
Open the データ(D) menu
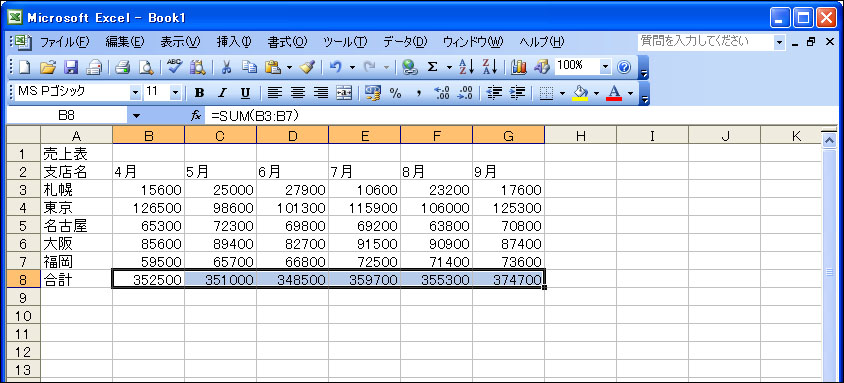(405, 41)
